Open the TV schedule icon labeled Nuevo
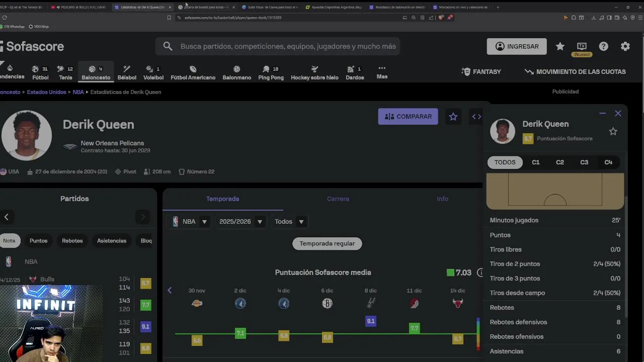Screen dimensions: 644x362 pos(582,48)
